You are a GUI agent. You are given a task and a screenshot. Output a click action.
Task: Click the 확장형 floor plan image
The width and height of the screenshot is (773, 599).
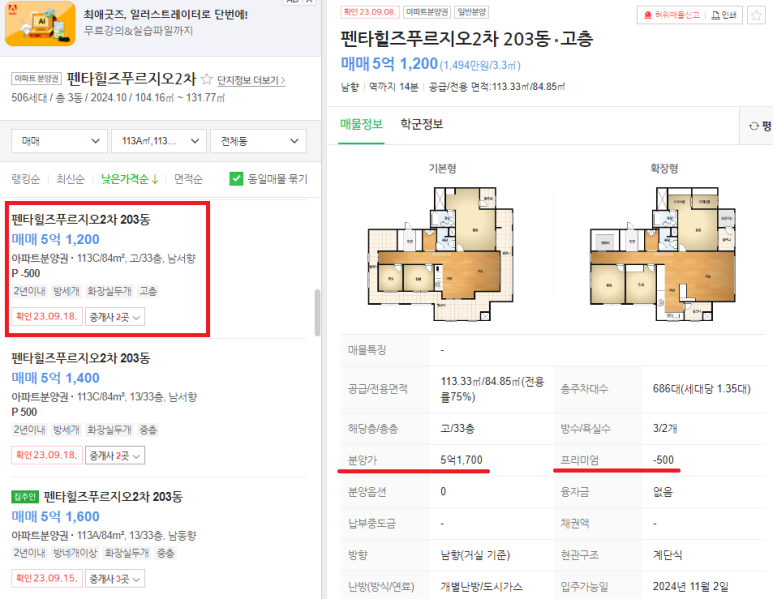coord(663,253)
